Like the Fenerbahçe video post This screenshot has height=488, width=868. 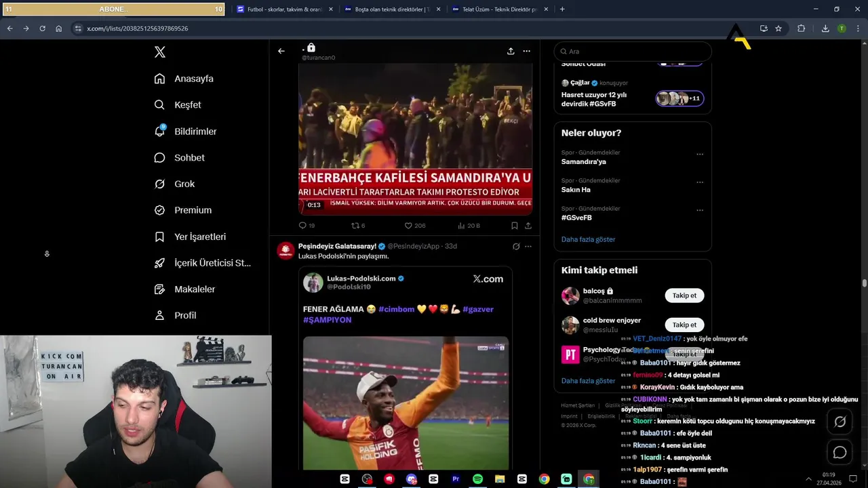click(415, 226)
